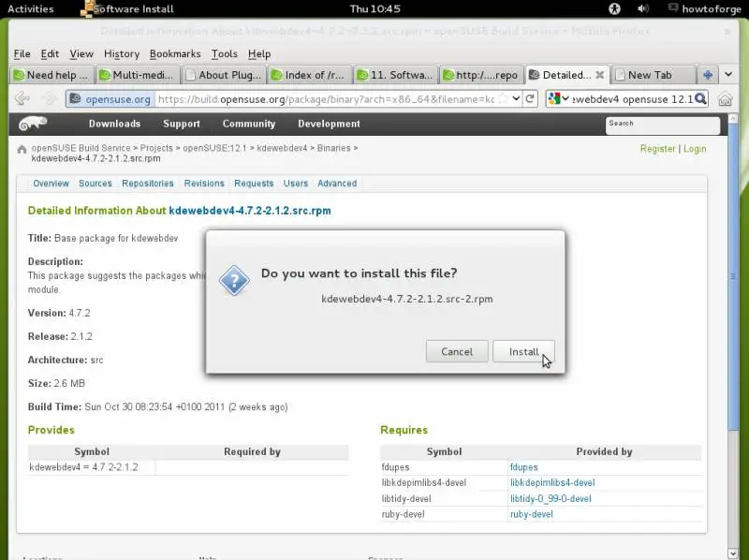Screen dimensions: 749x560
Task: Switch to the Revisions page tab
Action: (204, 184)
